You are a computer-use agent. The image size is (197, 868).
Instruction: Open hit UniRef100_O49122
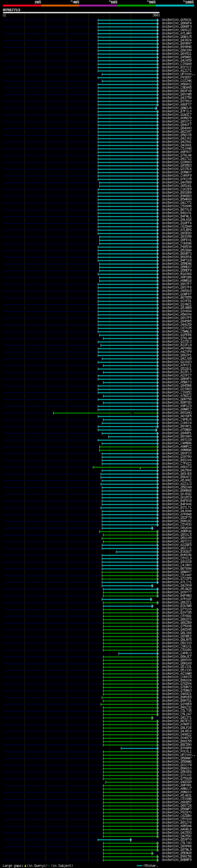[x=177, y=30]
